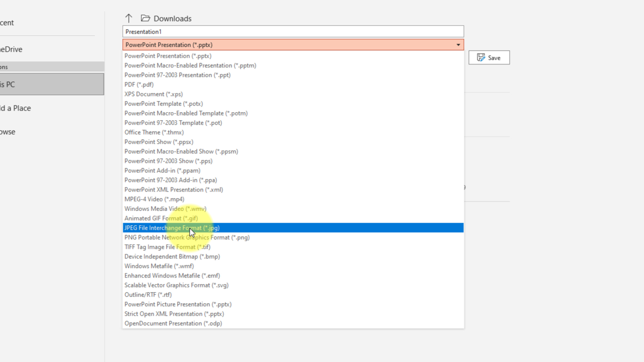The width and height of the screenshot is (644, 362).
Task: Collapse the file type dropdown arrow
Action: click(x=458, y=45)
